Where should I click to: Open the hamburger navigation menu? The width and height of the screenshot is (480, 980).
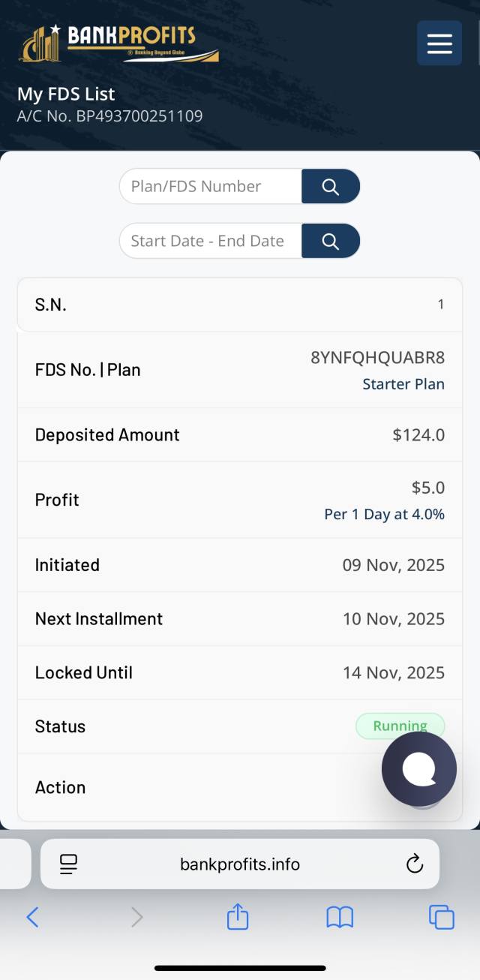pos(439,43)
